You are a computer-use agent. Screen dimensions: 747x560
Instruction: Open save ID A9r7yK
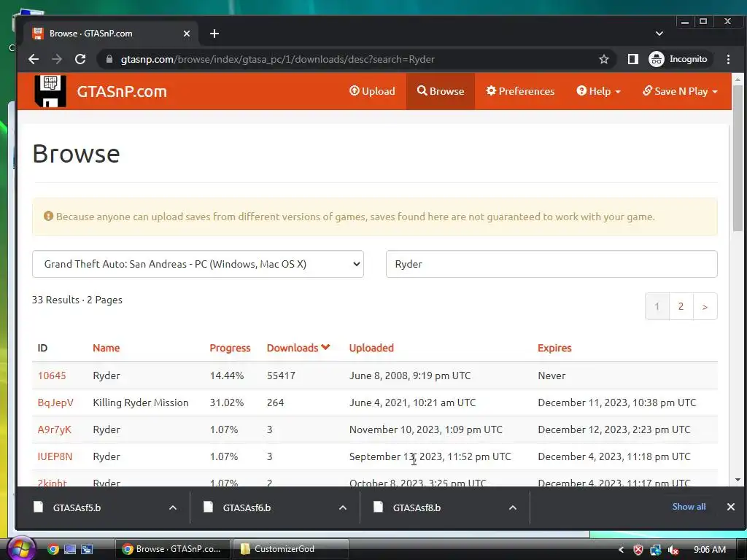[x=54, y=429]
